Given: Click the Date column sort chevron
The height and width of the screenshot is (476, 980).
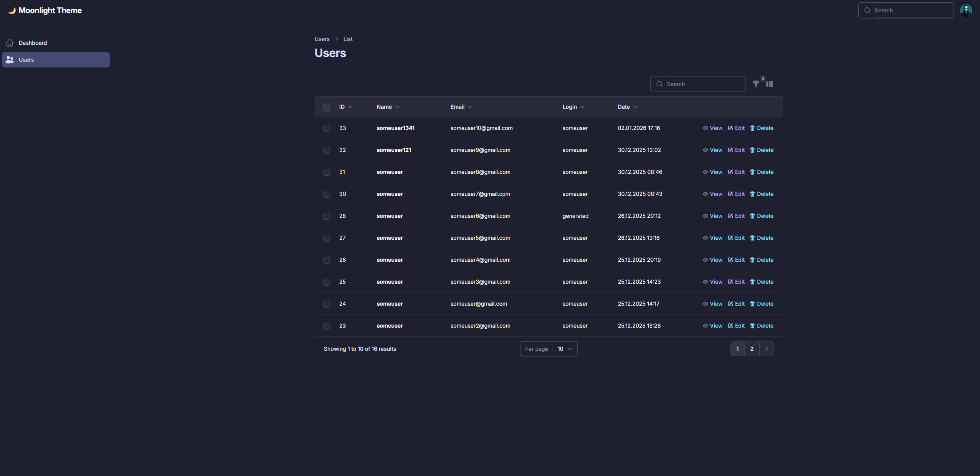Looking at the screenshot, I should click(x=635, y=107).
